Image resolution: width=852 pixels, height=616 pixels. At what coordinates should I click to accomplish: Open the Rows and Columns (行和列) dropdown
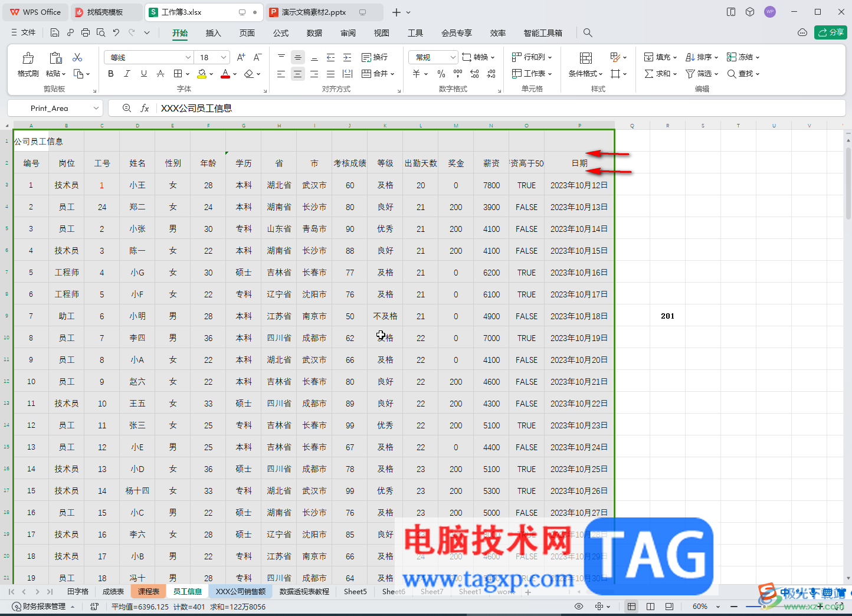[x=532, y=57]
